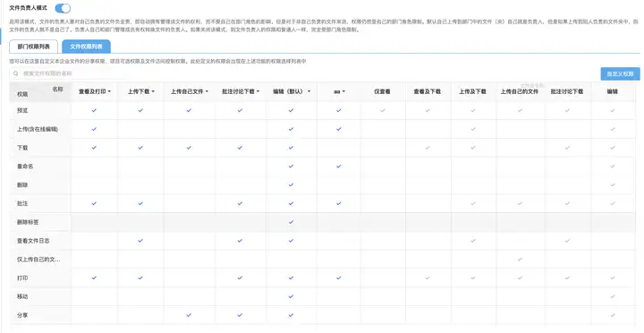This screenshot has width=644, height=333.
Task: Toggle 预览 checkmark under 上传自己文件
Action: click(x=189, y=111)
